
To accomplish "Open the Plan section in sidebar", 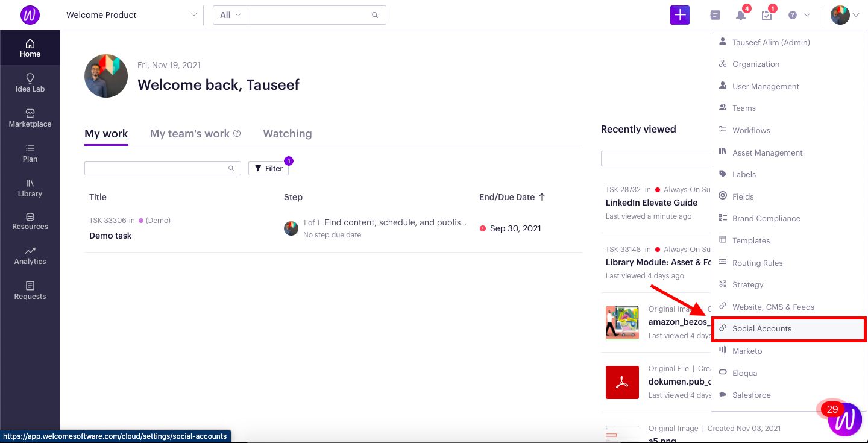I will [x=30, y=153].
